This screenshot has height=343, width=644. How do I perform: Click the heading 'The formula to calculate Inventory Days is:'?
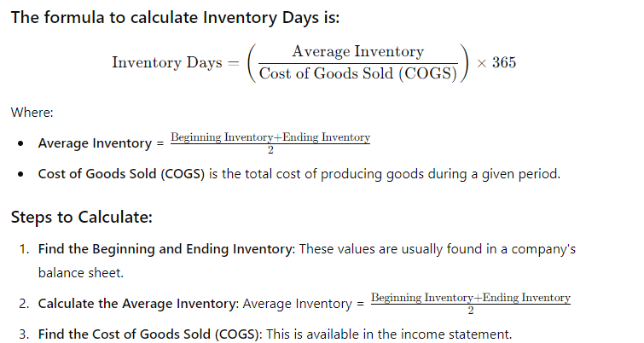coord(175,18)
